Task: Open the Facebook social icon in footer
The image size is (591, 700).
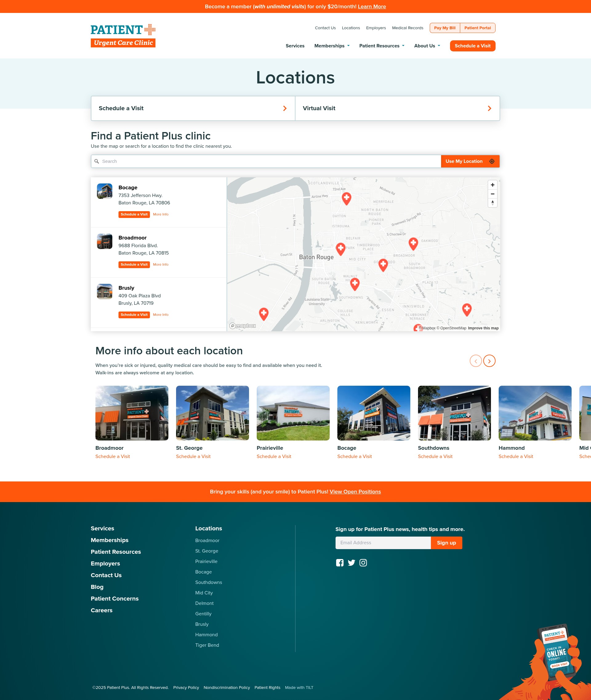Action: click(340, 563)
